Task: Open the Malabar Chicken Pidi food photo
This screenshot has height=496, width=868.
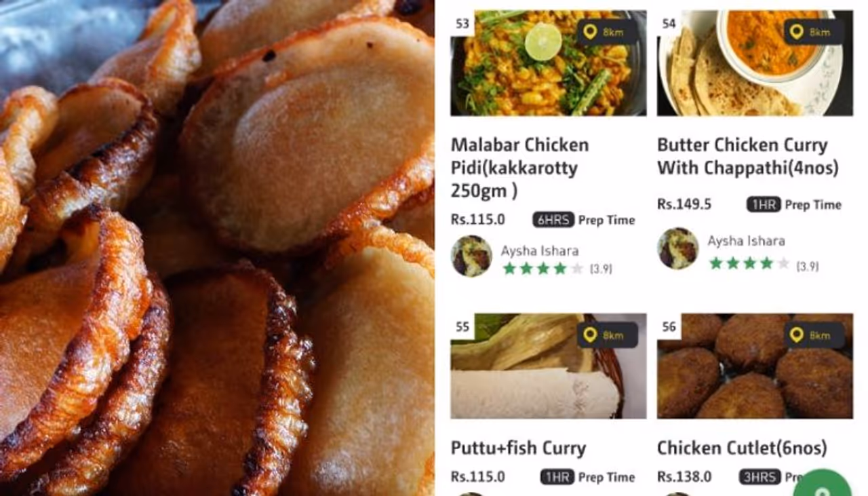Action: 549,63
